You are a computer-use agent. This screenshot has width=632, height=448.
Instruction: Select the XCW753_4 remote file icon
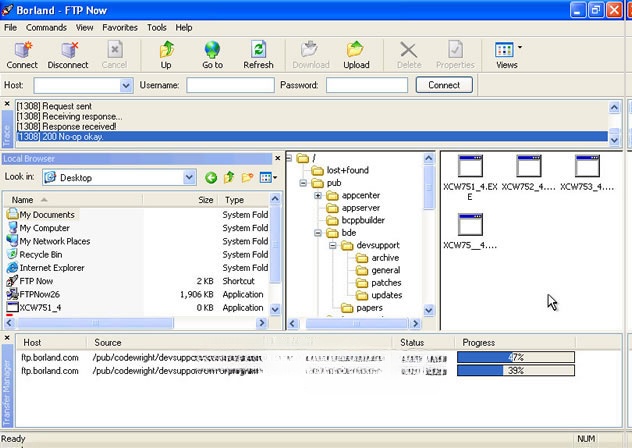tap(587, 173)
